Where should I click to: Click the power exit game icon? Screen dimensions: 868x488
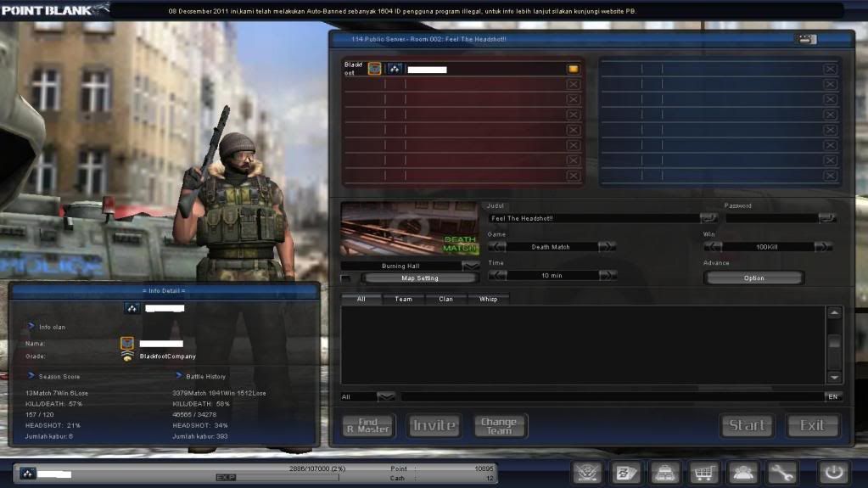click(x=834, y=473)
